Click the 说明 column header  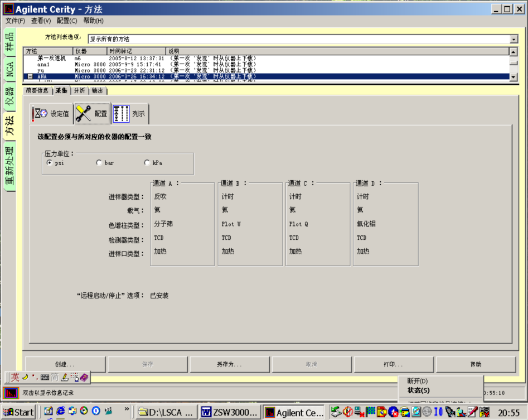pyautogui.click(x=337, y=51)
